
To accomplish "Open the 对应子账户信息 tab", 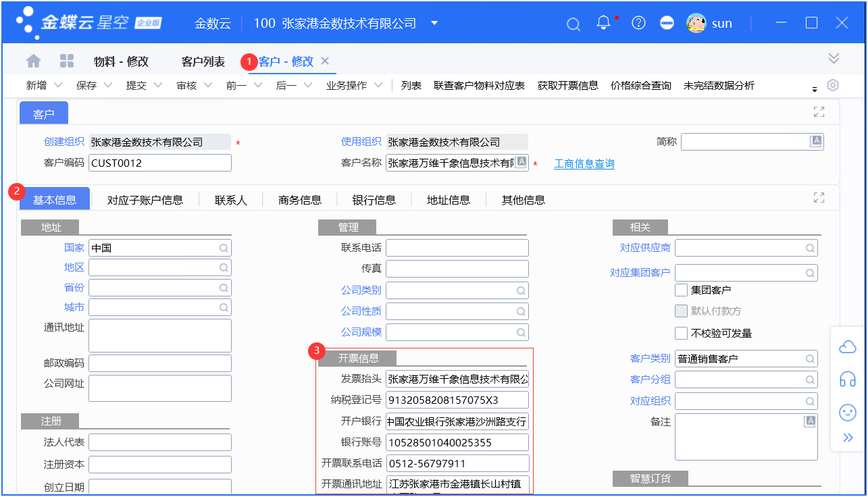I will pyautogui.click(x=145, y=200).
